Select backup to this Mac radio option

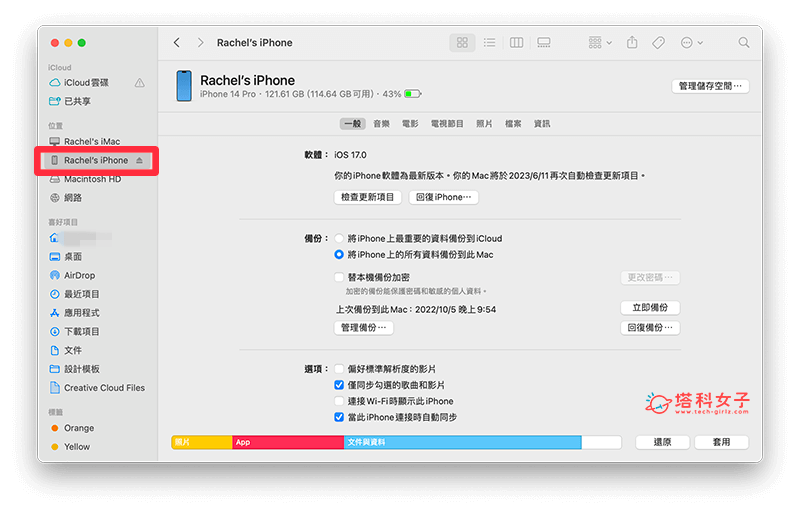[x=339, y=254]
